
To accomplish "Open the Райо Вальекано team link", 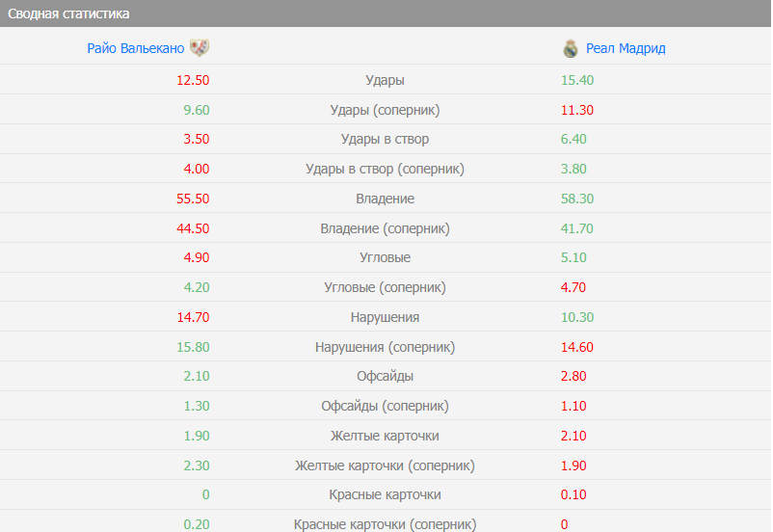I will tap(135, 48).
